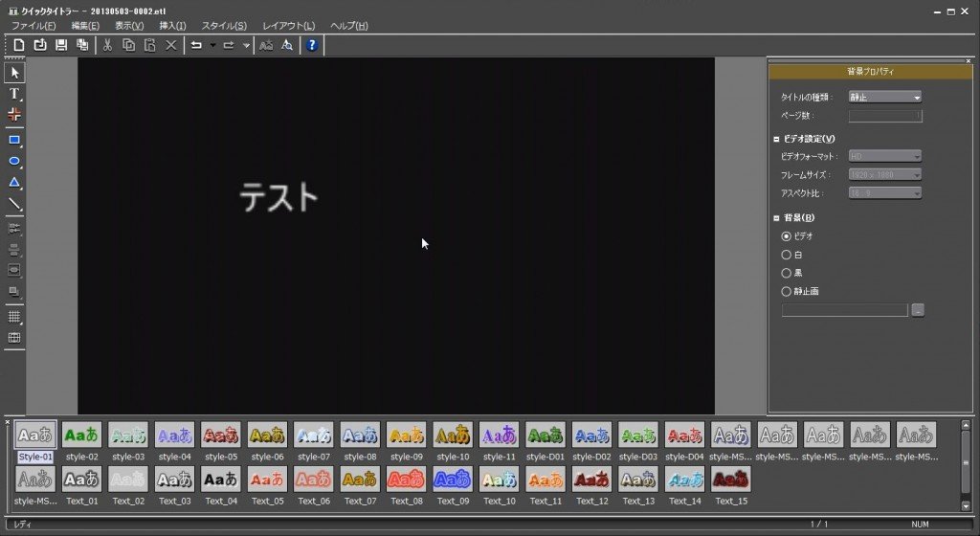The width and height of the screenshot is (980, 536).
Task: Select the Ellipse shape tool
Action: [14, 161]
